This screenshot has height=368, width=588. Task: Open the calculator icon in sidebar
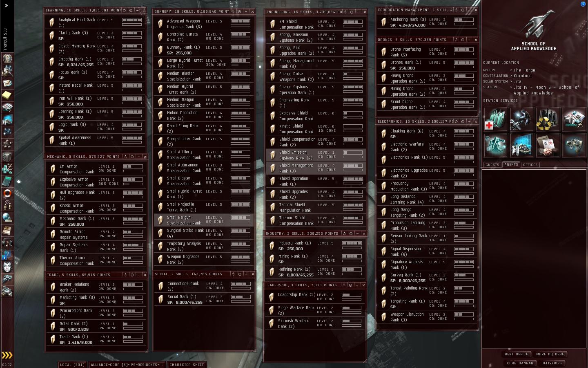point(7,181)
